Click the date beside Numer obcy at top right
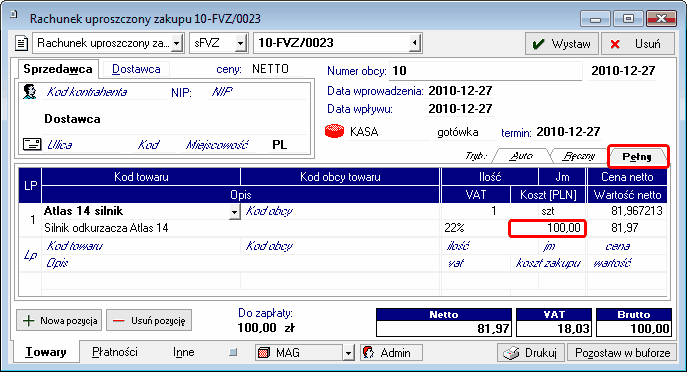The width and height of the screenshot is (687, 372). tap(623, 71)
